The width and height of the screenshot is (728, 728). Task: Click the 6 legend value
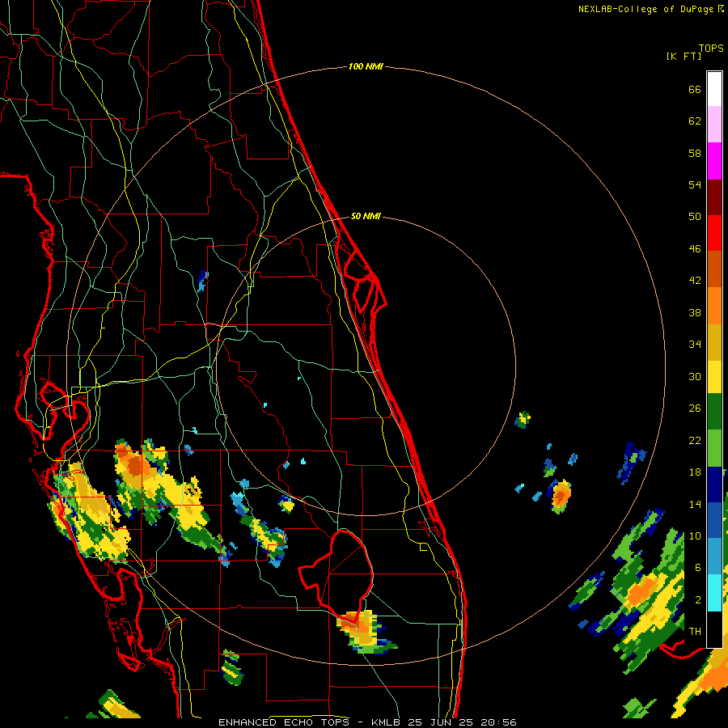pos(698,568)
